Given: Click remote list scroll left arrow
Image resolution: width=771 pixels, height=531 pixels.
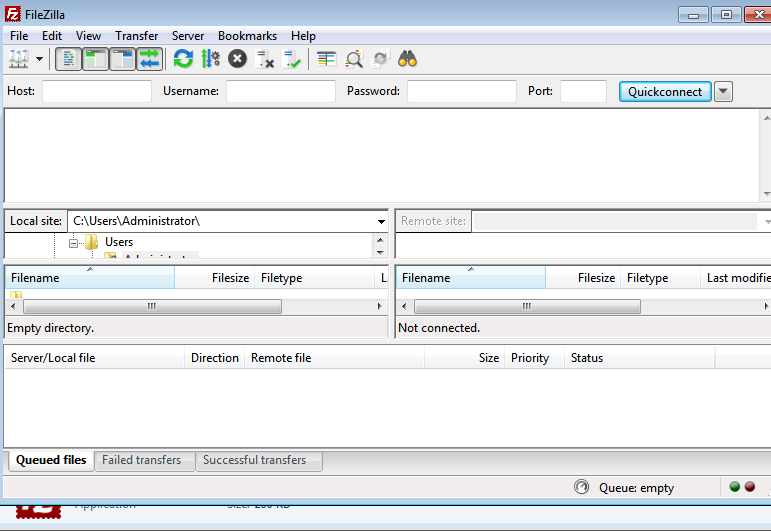Looking at the screenshot, I should [404, 306].
